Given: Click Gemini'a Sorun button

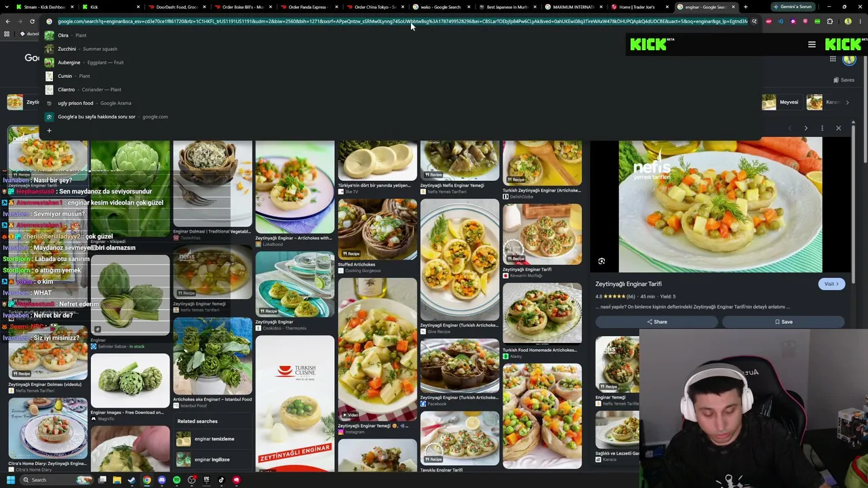Looking at the screenshot, I should coord(792,7).
